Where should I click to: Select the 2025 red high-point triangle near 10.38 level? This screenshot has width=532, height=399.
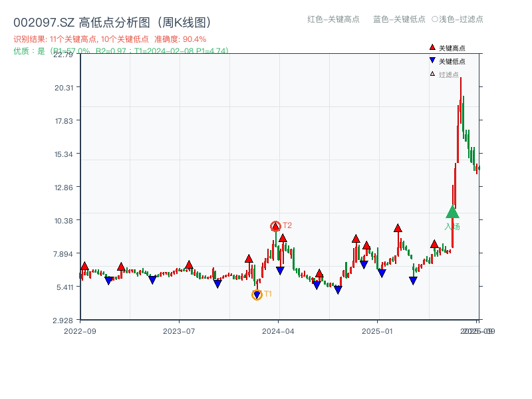tap(398, 228)
